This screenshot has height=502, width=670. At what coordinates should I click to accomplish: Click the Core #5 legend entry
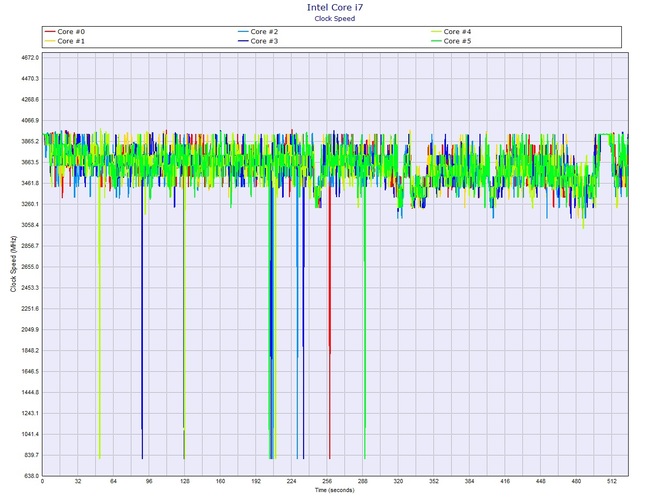[x=451, y=41]
